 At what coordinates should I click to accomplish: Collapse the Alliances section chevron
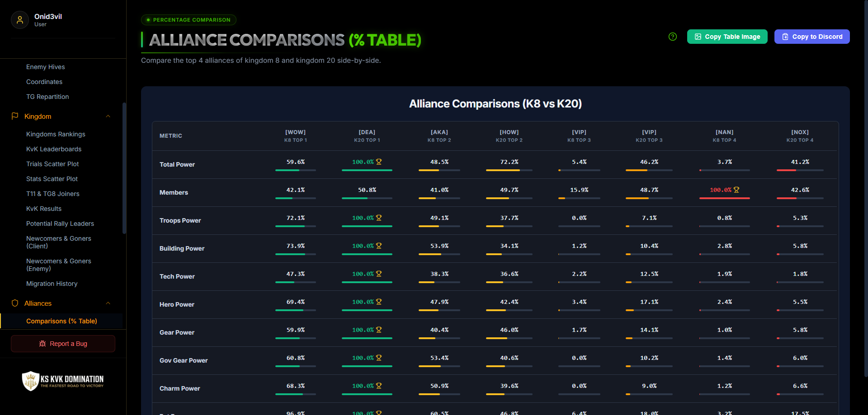tap(108, 303)
